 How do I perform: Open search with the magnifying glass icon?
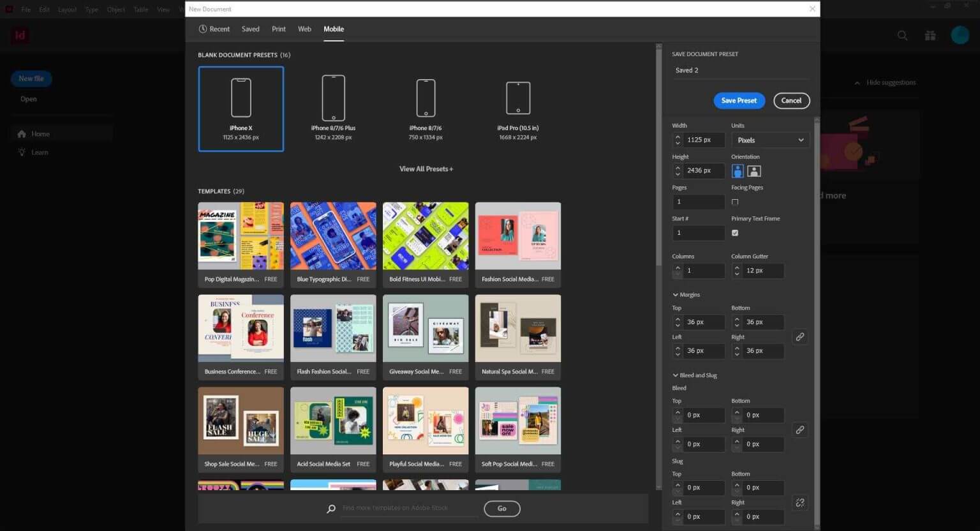point(902,35)
